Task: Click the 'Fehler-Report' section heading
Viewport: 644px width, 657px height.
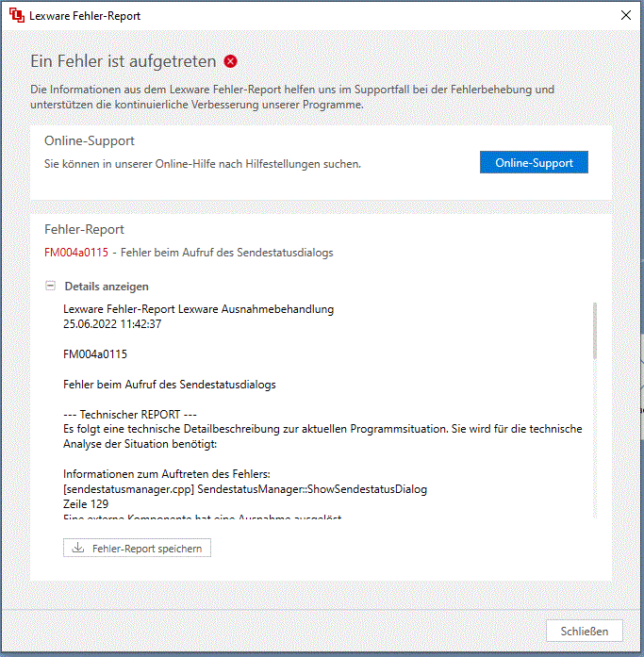Action: [x=84, y=229]
